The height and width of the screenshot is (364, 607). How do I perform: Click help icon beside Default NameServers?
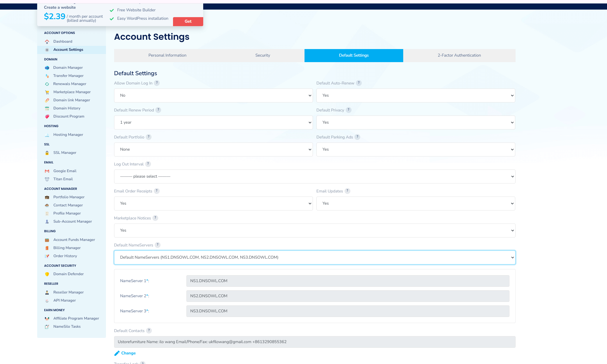coord(158,245)
